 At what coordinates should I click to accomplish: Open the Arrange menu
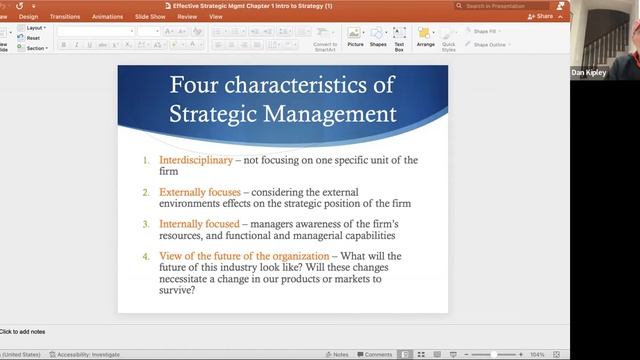pyautogui.click(x=425, y=37)
